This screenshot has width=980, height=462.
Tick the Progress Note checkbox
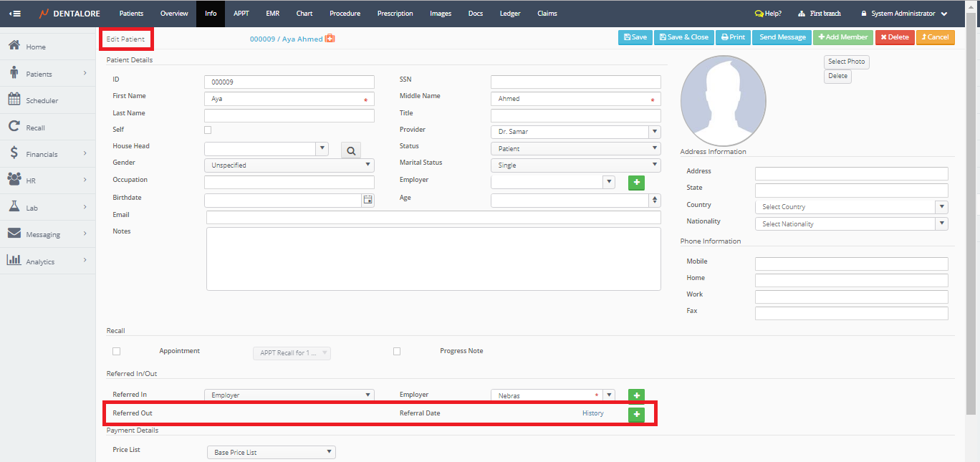point(397,352)
